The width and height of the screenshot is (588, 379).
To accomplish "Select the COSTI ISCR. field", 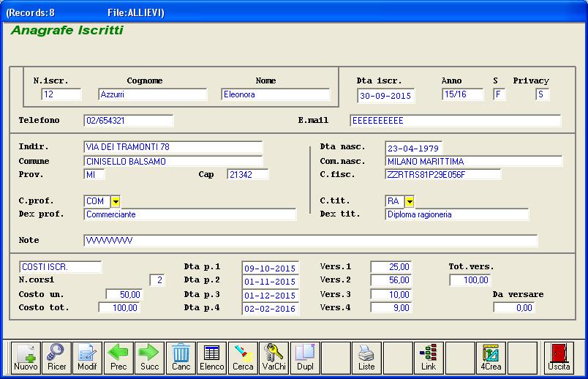I will (61, 267).
